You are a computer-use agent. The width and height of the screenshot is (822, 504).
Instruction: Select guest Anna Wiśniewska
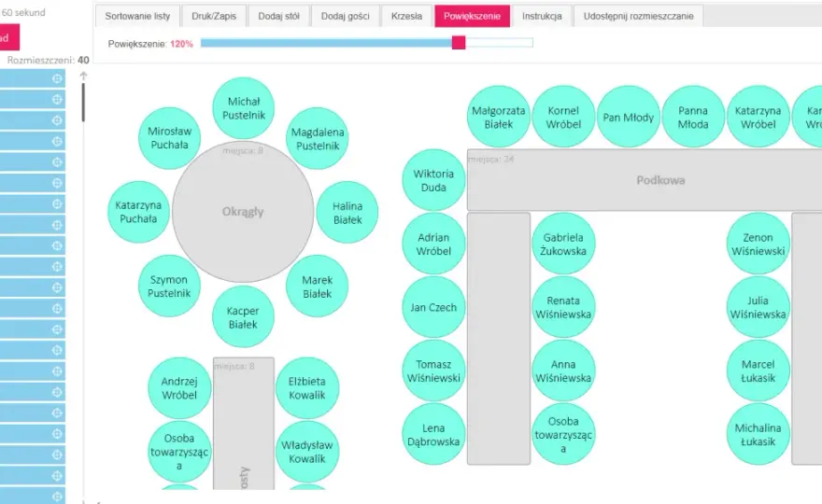(563, 371)
